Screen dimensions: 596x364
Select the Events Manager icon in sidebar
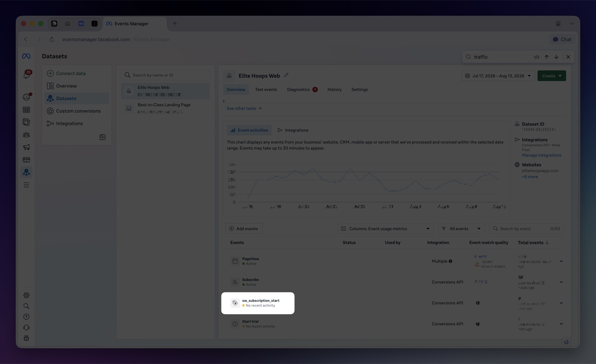coord(26,172)
